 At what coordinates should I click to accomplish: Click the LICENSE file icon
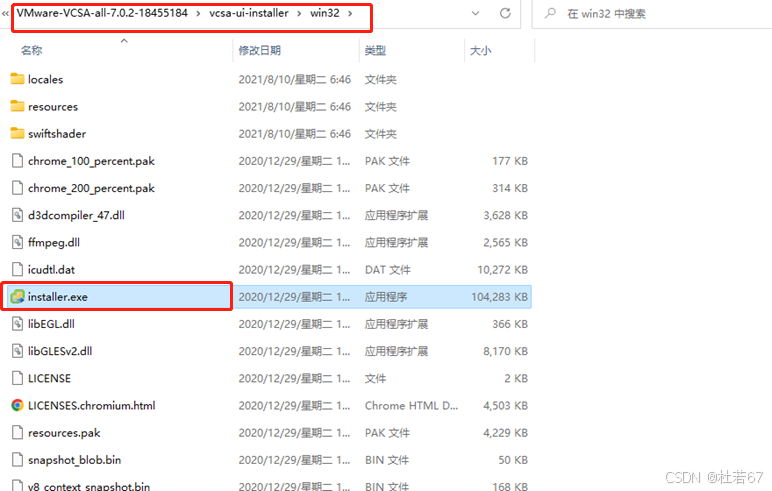pyautogui.click(x=17, y=378)
